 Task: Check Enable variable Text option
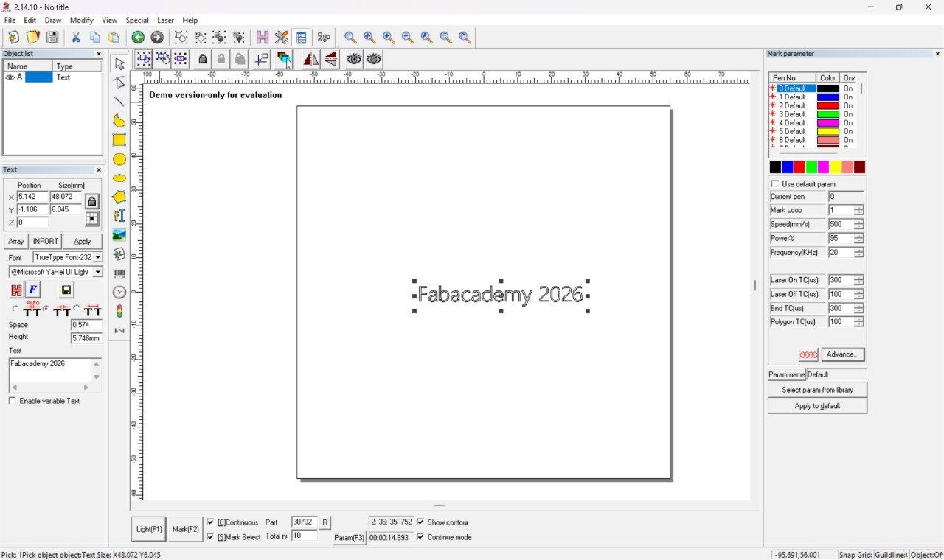coord(12,401)
